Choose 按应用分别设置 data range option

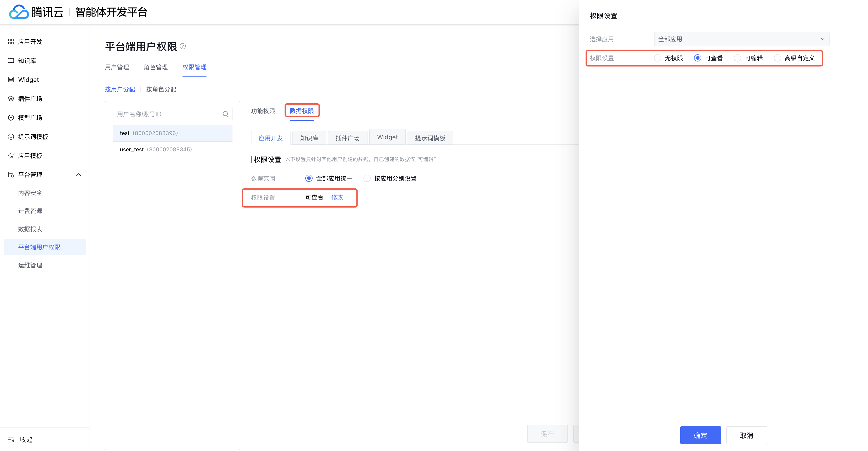coord(367,178)
